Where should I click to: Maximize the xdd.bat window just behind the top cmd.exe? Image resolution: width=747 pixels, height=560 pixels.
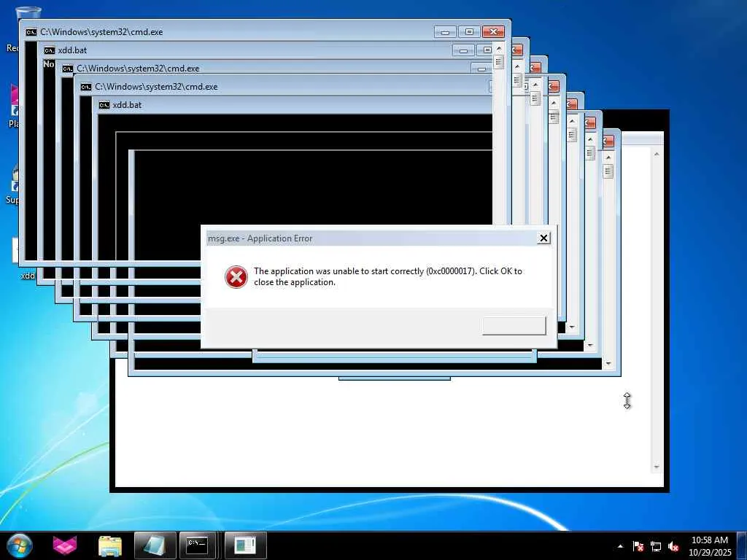point(485,50)
